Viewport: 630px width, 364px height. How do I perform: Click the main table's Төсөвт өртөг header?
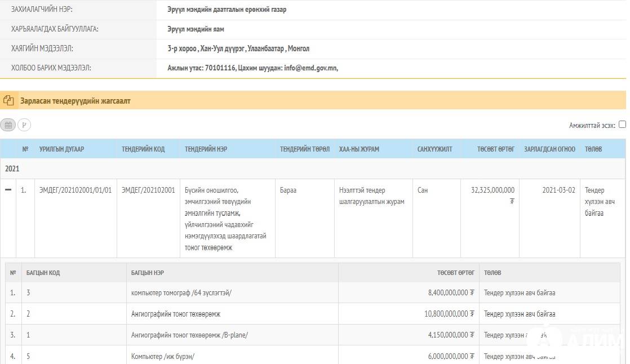tap(496, 149)
